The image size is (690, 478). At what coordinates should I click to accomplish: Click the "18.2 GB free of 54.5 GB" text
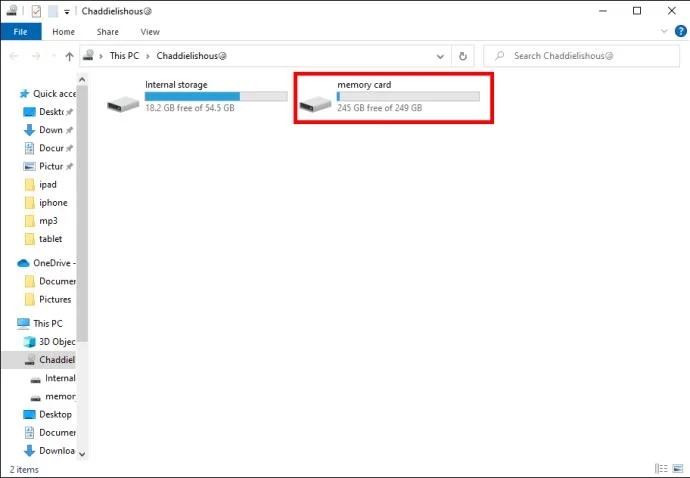click(x=190, y=108)
